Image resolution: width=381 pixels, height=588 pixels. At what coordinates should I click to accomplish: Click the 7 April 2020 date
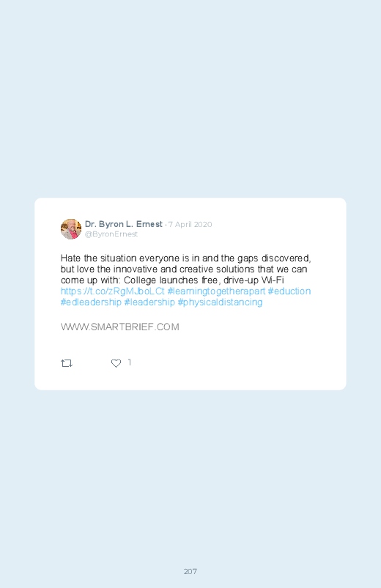coord(190,224)
